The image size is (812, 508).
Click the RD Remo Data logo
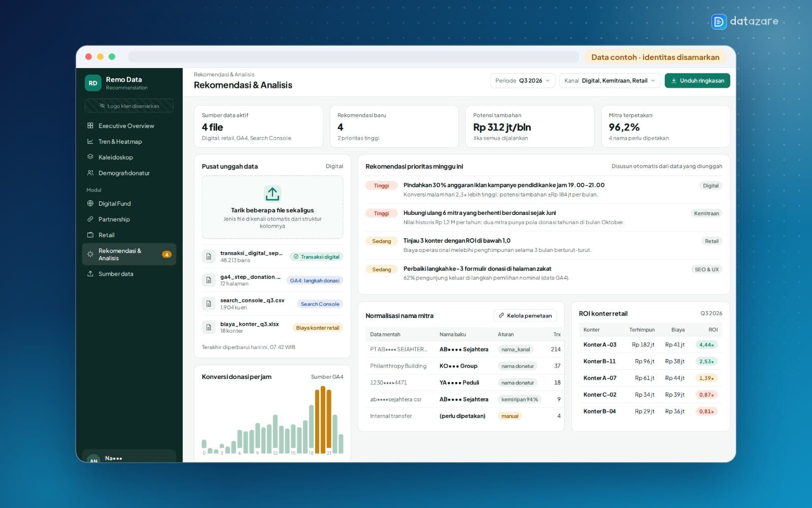point(93,83)
